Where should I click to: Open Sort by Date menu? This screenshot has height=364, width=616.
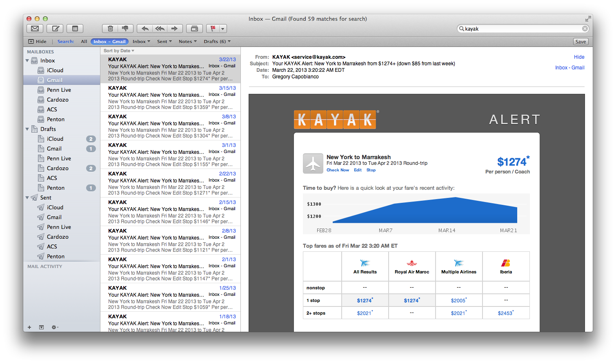click(x=119, y=51)
